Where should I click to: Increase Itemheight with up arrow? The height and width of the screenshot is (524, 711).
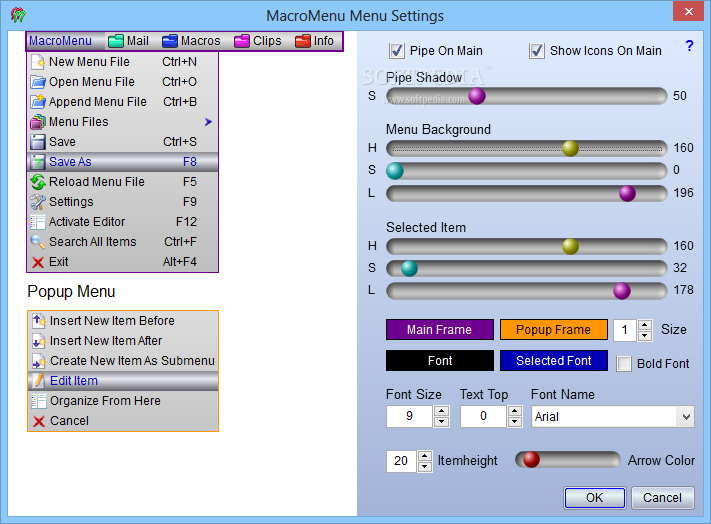(x=424, y=456)
